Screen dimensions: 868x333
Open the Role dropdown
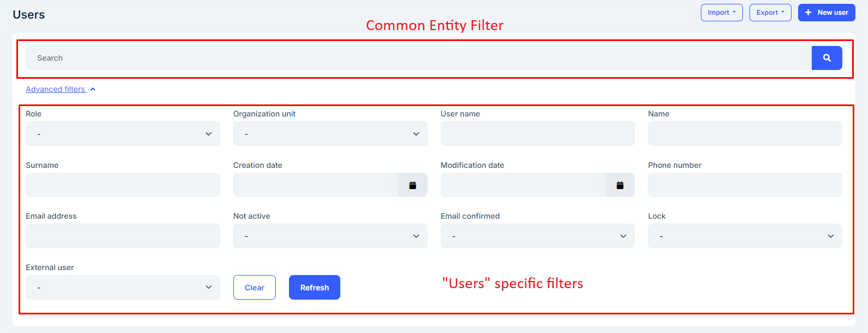pos(122,133)
